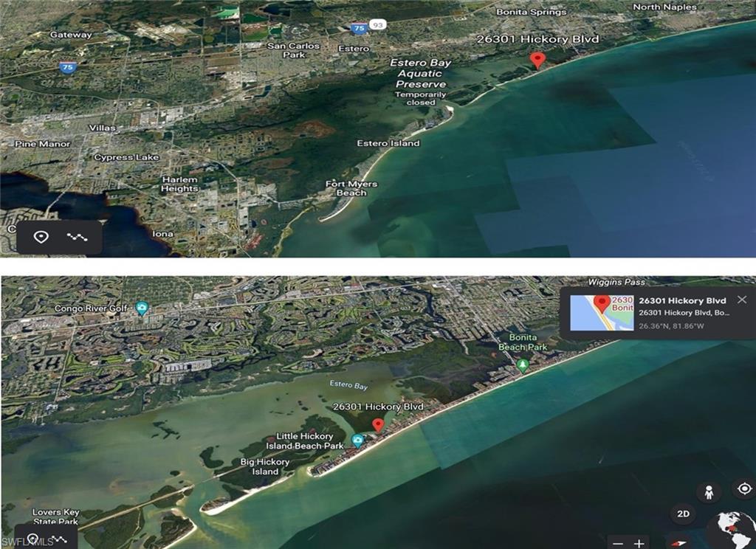Open the 26301 Hickory Blvd card thumbnail
Image resolution: width=756 pixels, height=549 pixels.
tap(602, 312)
